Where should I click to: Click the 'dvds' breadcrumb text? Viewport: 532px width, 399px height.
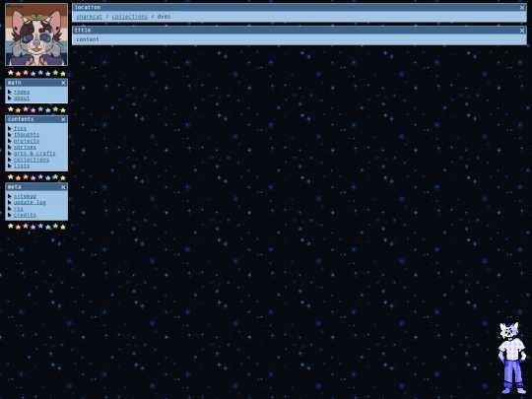point(164,17)
